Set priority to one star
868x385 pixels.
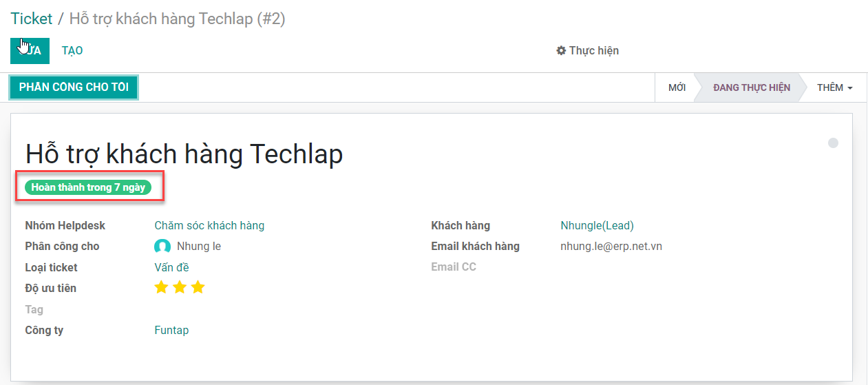[x=161, y=287]
